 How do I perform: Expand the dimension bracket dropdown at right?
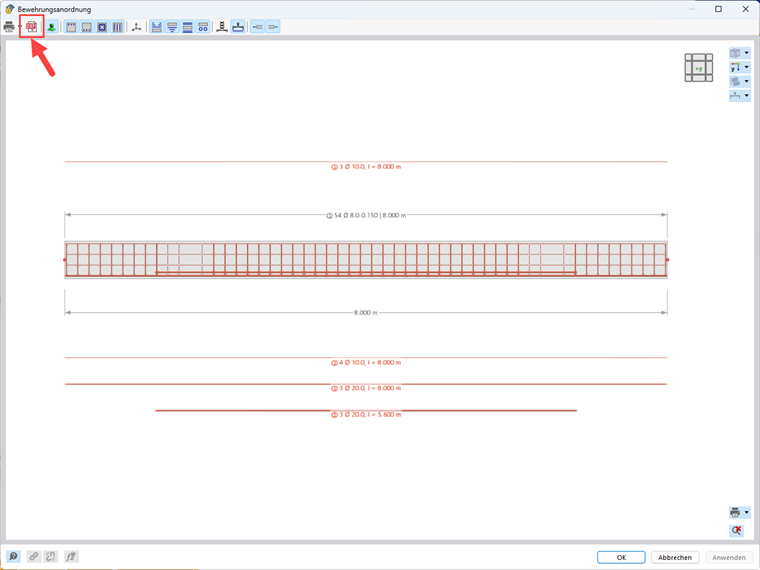747,95
